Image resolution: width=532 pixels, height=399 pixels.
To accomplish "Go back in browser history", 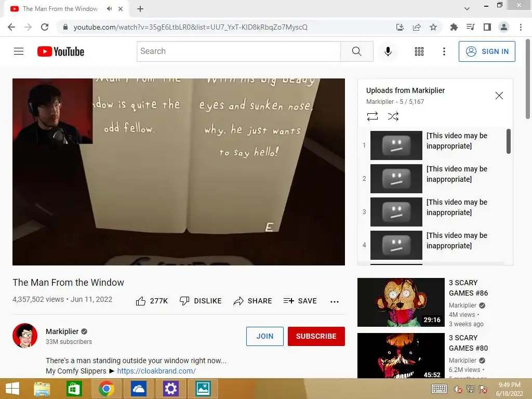I will click(x=11, y=27).
